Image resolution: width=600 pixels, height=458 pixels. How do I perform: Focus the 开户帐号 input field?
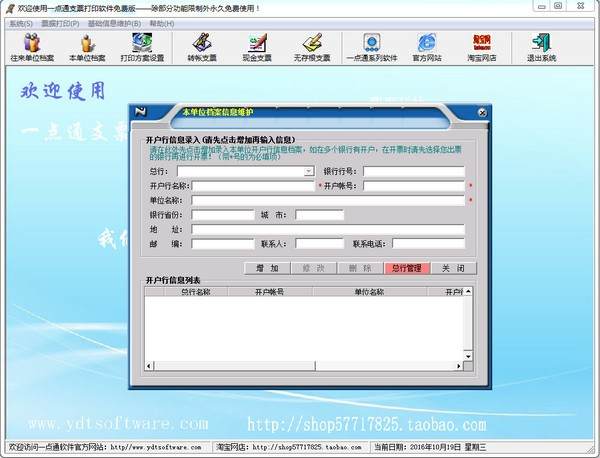click(x=414, y=186)
